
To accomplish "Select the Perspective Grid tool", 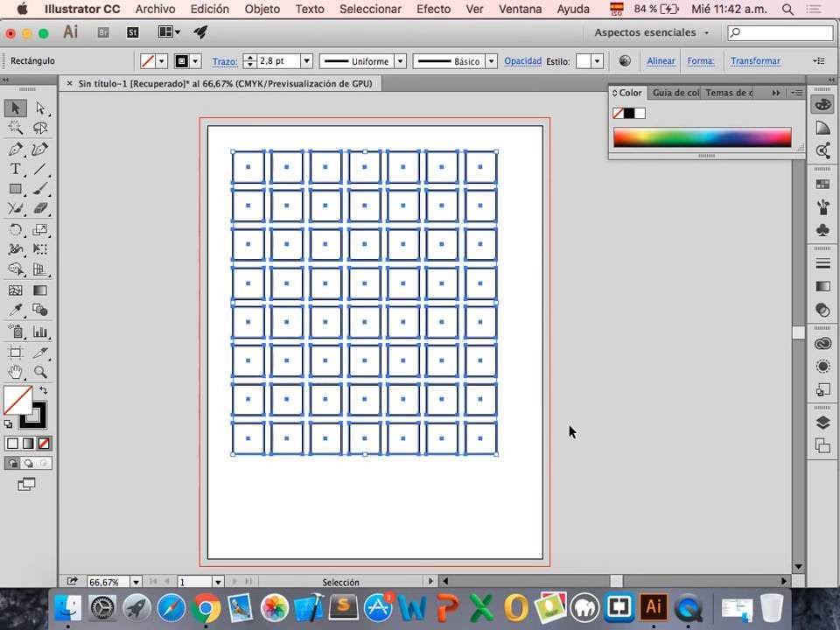I will pyautogui.click(x=40, y=269).
